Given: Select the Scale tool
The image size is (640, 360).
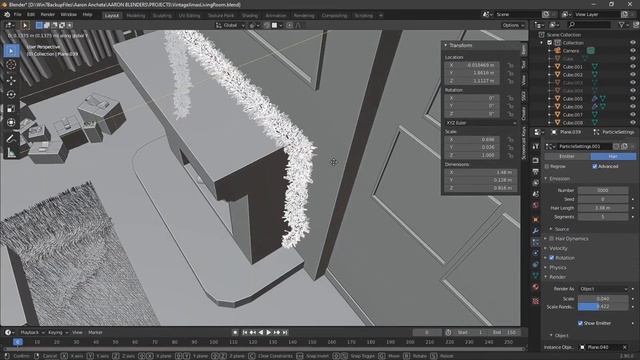Looking at the screenshot, I should (x=11, y=109).
